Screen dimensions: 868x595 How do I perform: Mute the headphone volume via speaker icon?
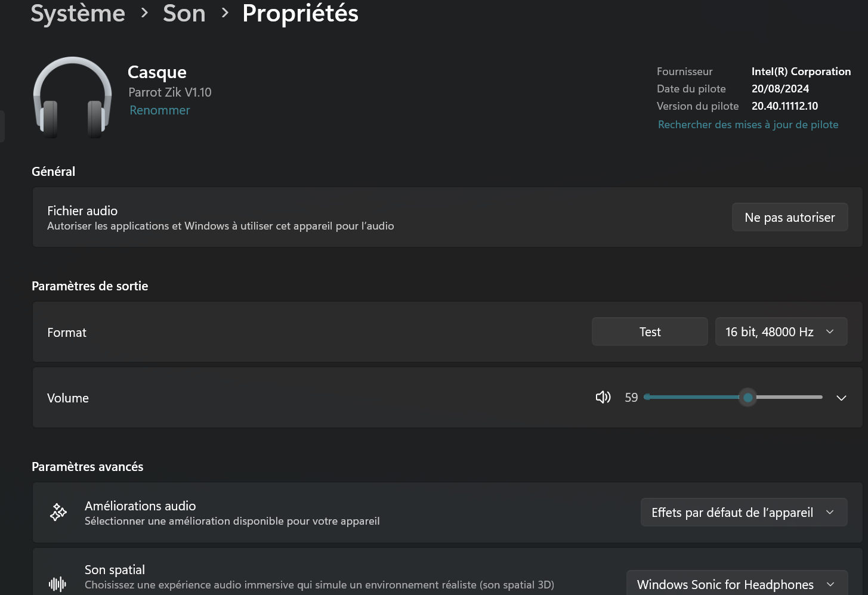[x=603, y=398]
